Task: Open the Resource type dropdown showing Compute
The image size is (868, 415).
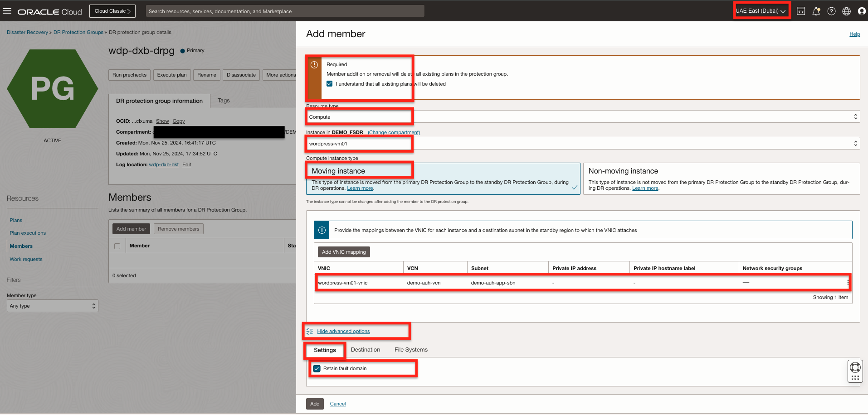Action: coord(583,117)
